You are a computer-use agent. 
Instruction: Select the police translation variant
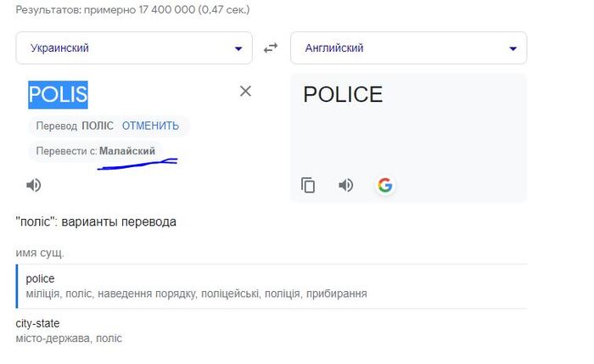click(41, 278)
